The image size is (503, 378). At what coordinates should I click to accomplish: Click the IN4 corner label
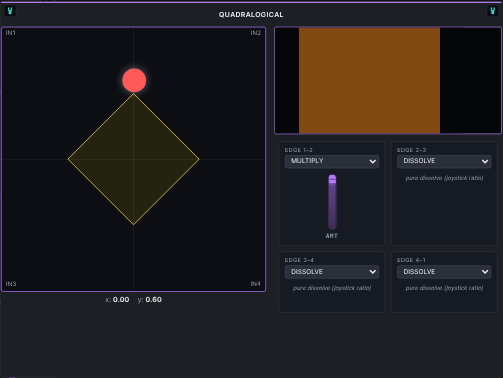(x=256, y=284)
